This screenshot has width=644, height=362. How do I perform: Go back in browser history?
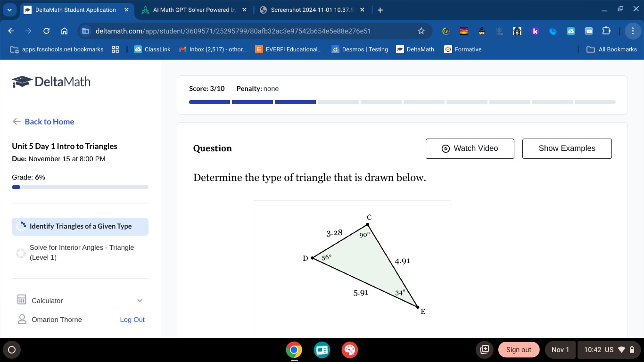point(11,31)
